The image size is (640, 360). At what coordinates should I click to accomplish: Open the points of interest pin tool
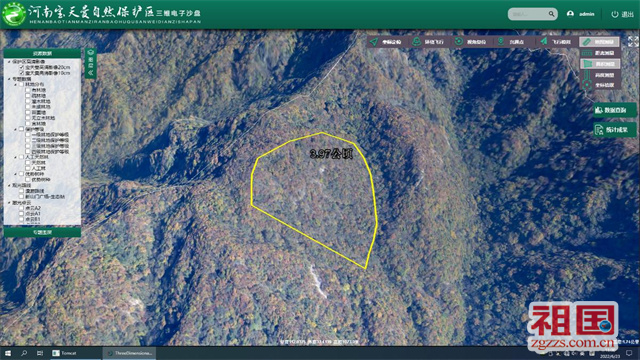[501, 42]
